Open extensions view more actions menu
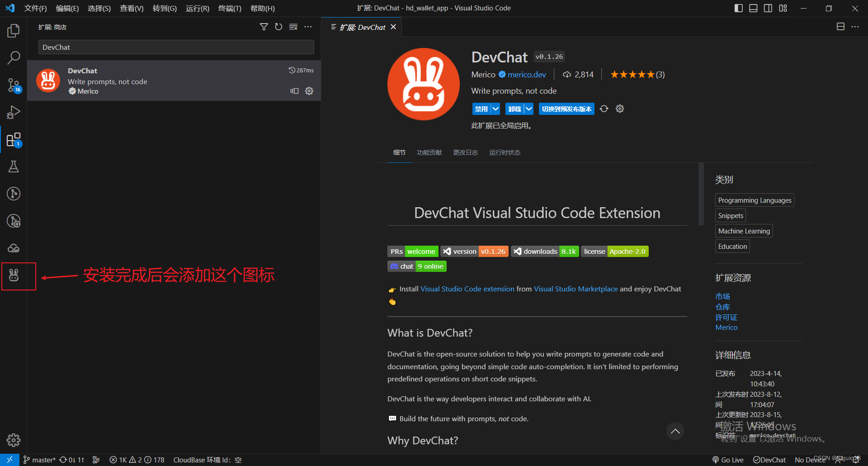 308,27
